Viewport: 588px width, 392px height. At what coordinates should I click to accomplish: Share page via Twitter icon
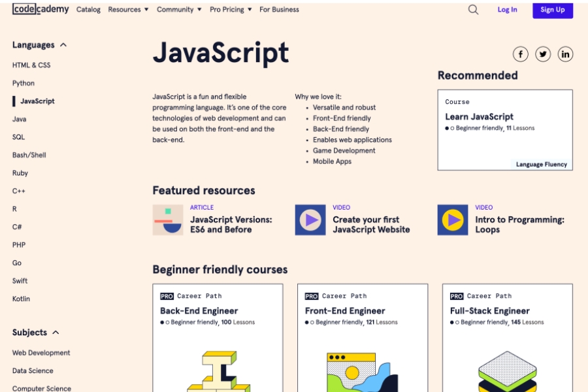coord(543,54)
